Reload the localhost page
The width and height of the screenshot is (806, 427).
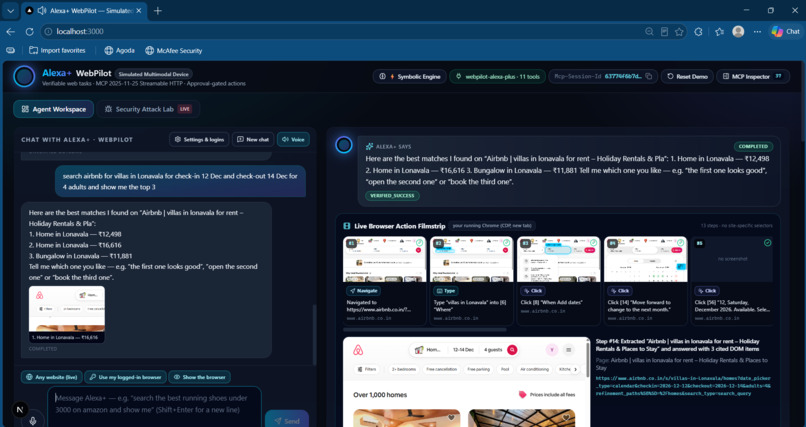point(29,31)
